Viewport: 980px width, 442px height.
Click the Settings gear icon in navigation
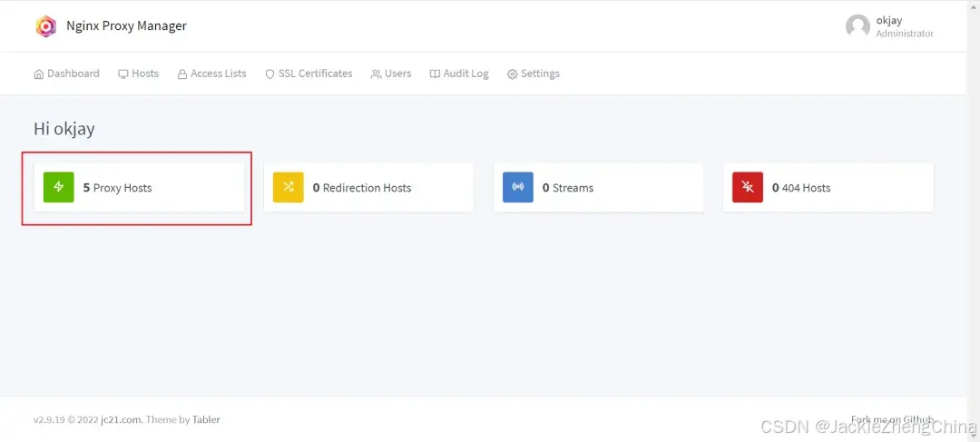click(512, 74)
